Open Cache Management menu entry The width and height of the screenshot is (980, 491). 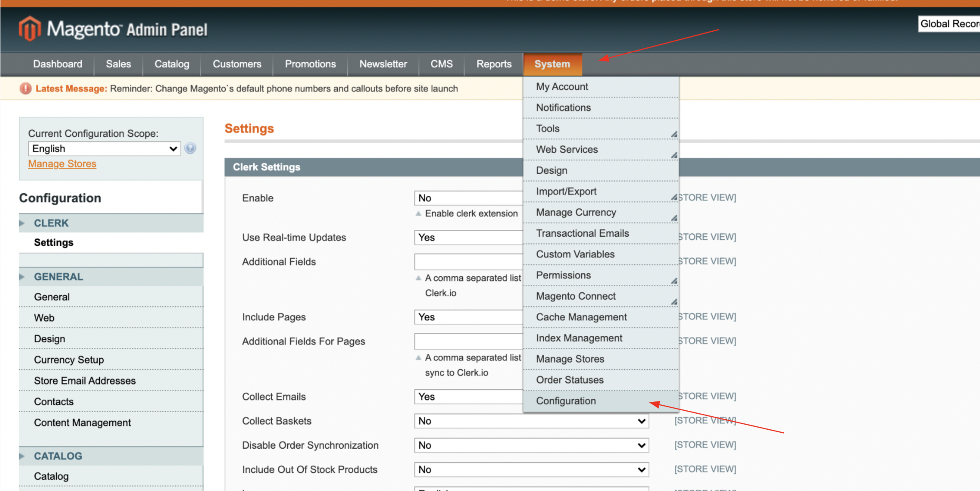coord(581,317)
